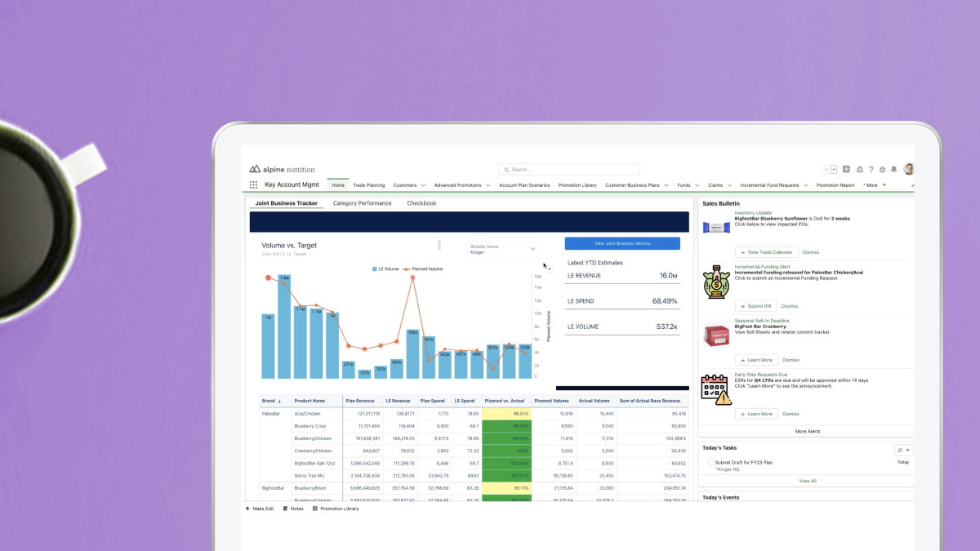Open the App Launcher grid icon
Image resolution: width=980 pixels, height=551 pixels.
[x=253, y=185]
